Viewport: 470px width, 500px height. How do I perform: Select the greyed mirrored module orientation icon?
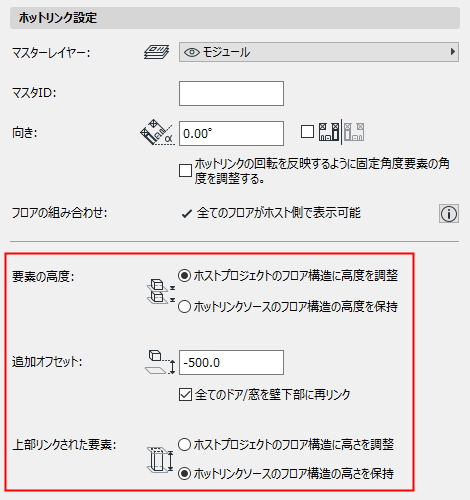coord(354,132)
